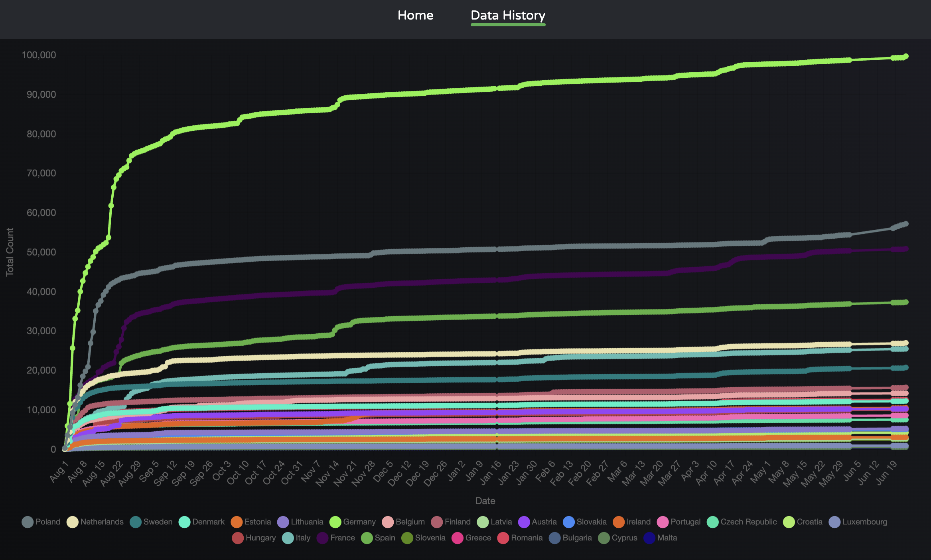Image resolution: width=931 pixels, height=560 pixels.
Task: Click the Luxembourg legend label
Action: (865, 522)
